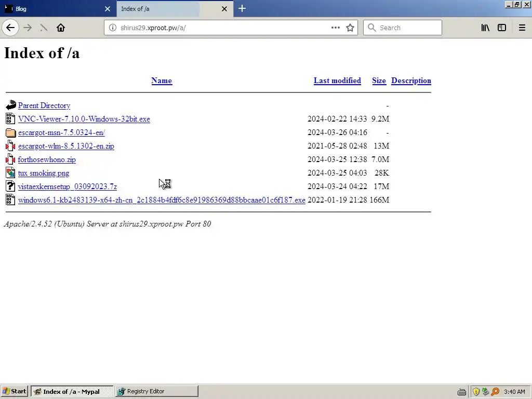Click the Parent Directory back-arrow icon
The width and height of the screenshot is (532, 399).
tap(11, 105)
